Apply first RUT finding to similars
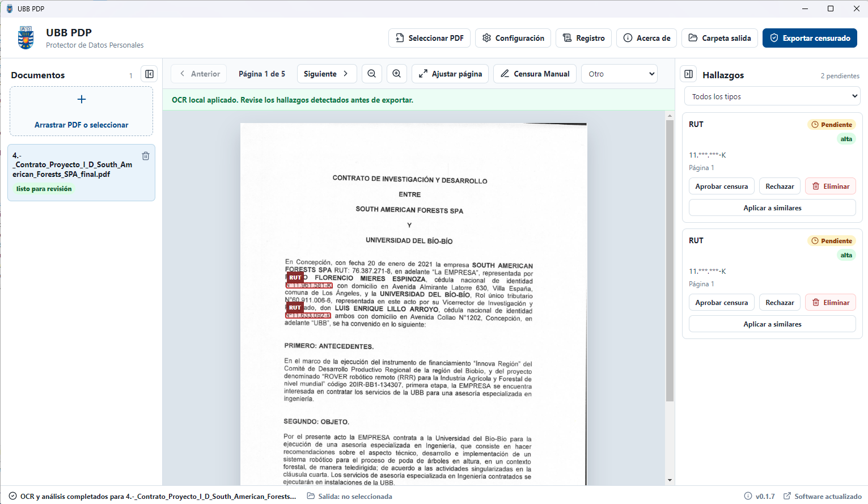This screenshot has width=868, height=504. point(772,208)
